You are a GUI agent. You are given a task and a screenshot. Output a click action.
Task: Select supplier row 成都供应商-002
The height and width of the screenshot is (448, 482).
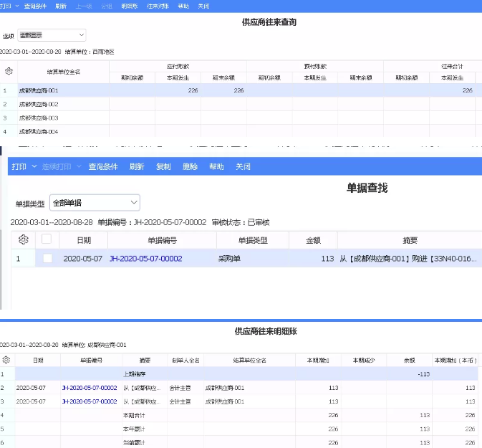[x=241, y=104]
